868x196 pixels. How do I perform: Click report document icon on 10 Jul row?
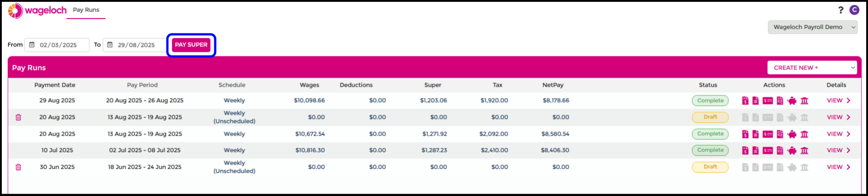(755, 150)
